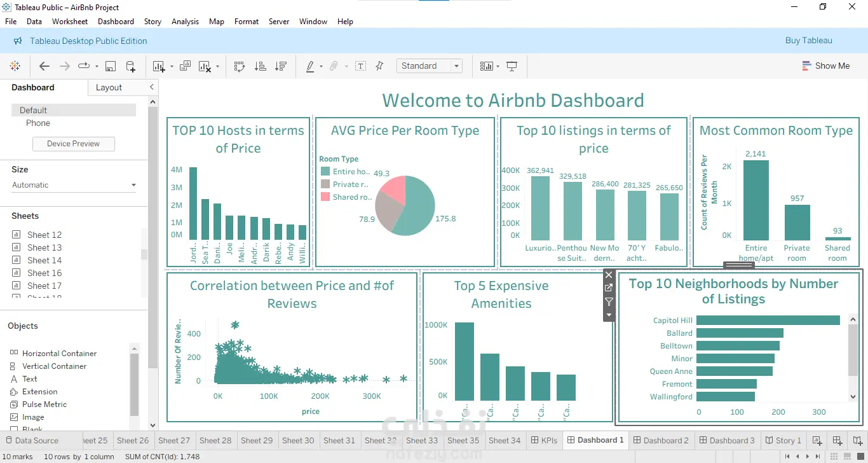Sort ascending using the toolbar sort icon
The height and width of the screenshot is (463, 868).
coord(260,66)
